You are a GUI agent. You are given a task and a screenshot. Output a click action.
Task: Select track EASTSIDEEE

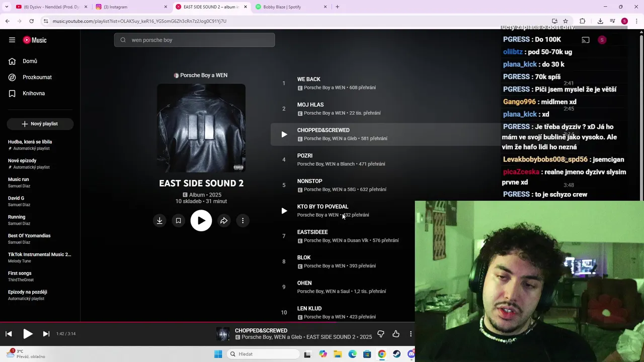(x=312, y=232)
